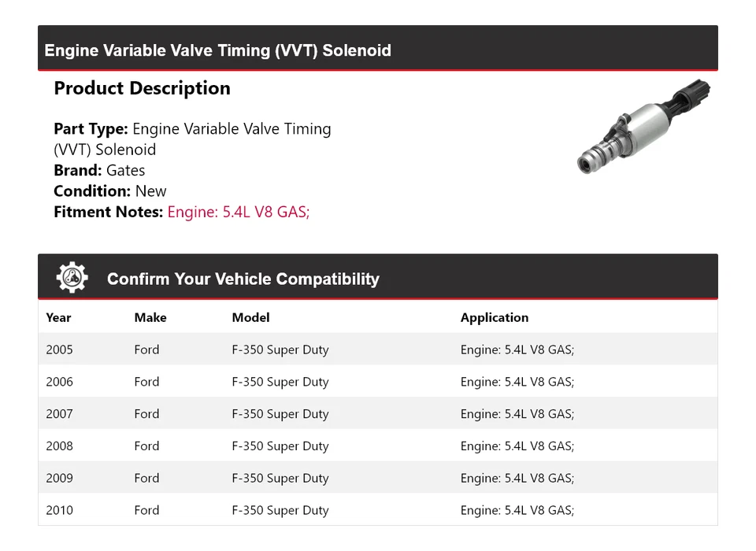Click the Application column header

pos(495,317)
